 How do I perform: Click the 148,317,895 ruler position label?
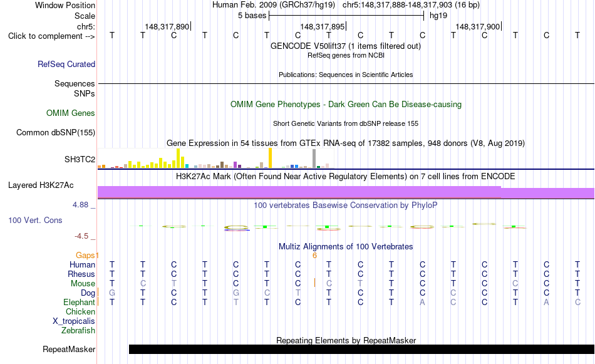(x=322, y=26)
